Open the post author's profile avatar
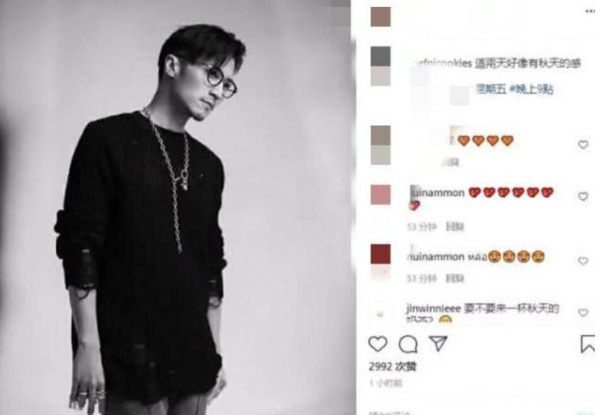This screenshot has height=415, width=606. (381, 17)
